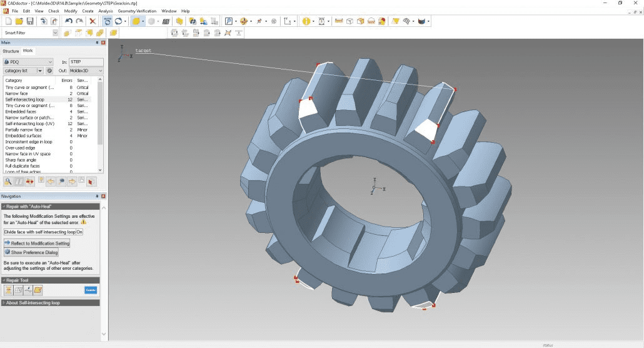The image size is (644, 348).
Task: Click the magnifier search icon below category list
Action: pyautogui.click(x=8, y=182)
